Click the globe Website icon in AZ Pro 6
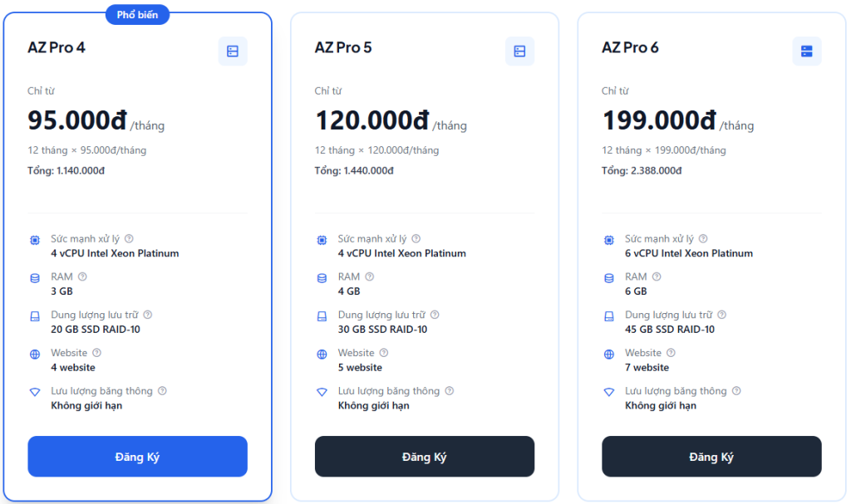851x504 pixels. [609, 355]
